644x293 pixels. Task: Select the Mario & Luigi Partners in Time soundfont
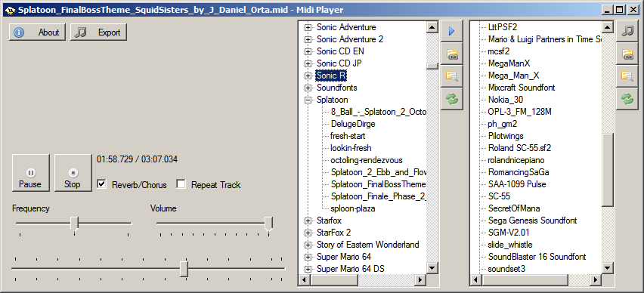pos(545,39)
